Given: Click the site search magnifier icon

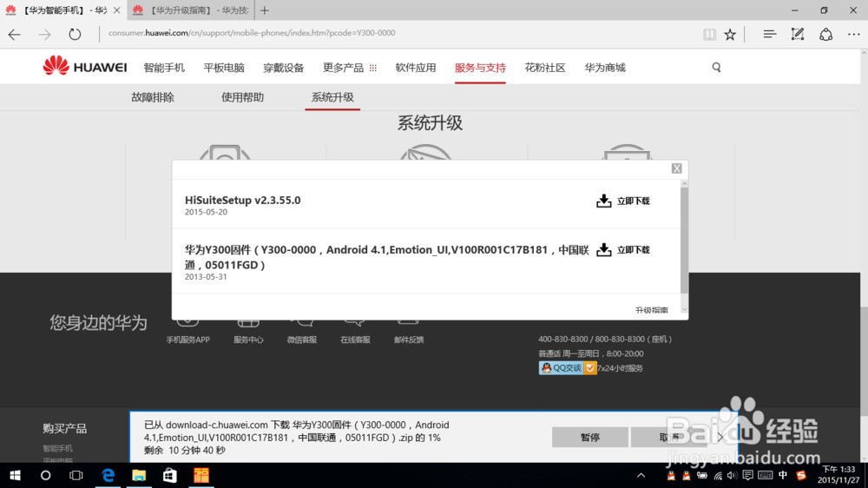Looking at the screenshot, I should tap(716, 68).
